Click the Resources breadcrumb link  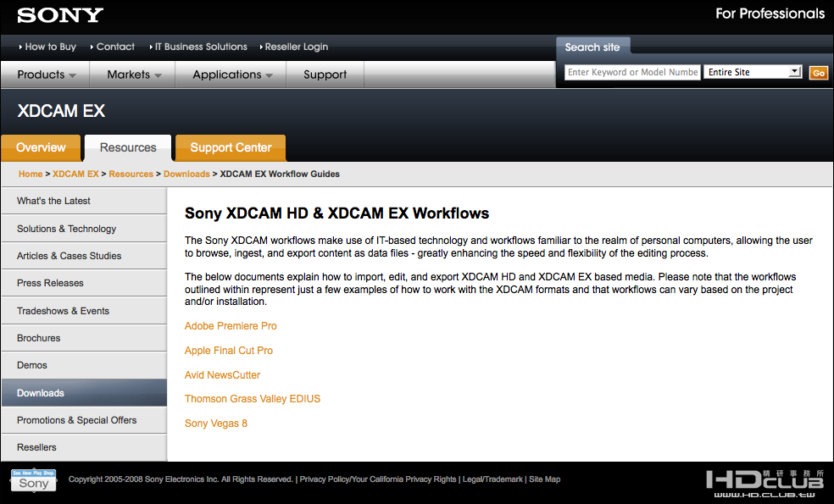[x=131, y=174]
